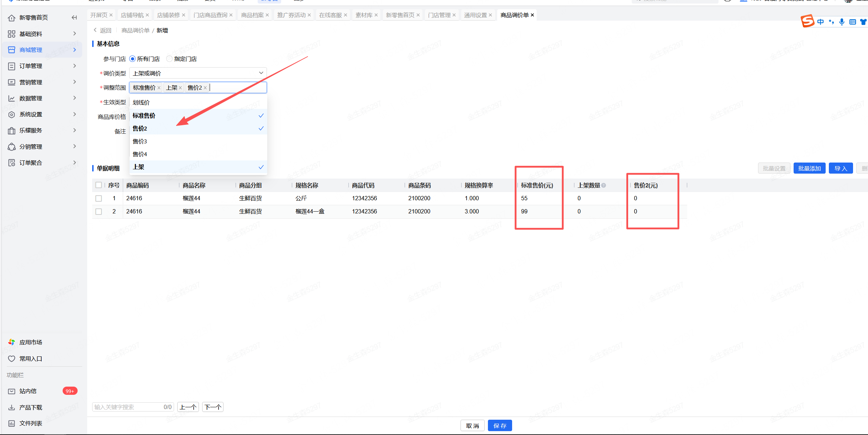Click the Sogou input method S icon
Screen dimensions: 868x435
[807, 21]
